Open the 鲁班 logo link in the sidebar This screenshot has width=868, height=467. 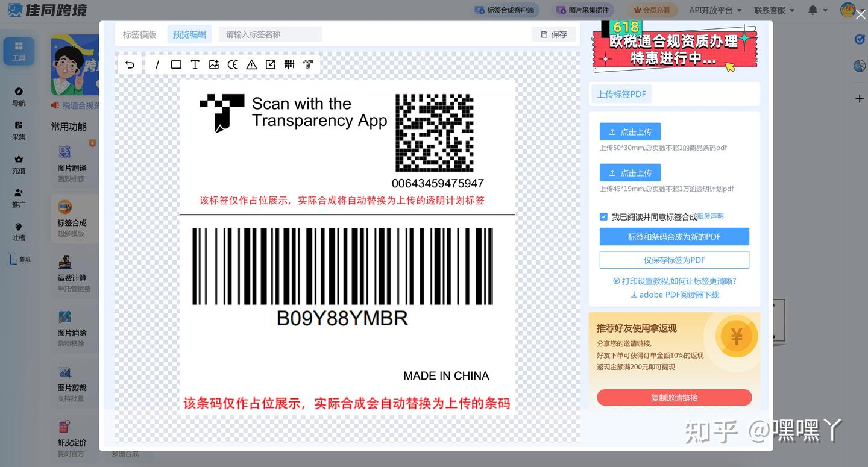click(x=19, y=260)
